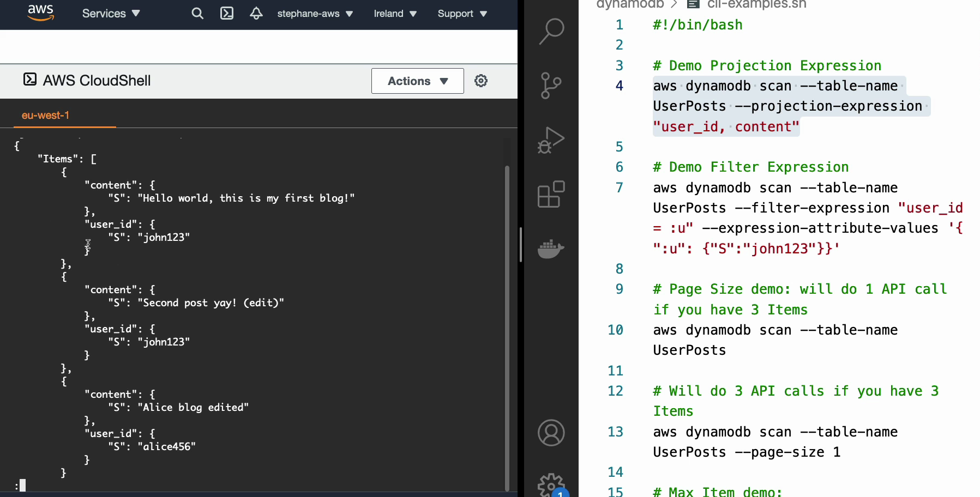Open VS Code Source Control panel
Image resolution: width=980 pixels, height=497 pixels.
click(x=551, y=86)
